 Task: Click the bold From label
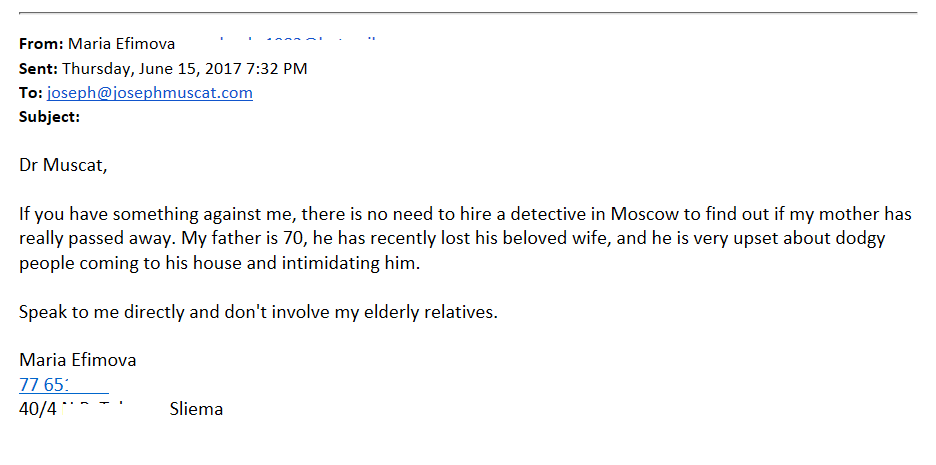41,44
